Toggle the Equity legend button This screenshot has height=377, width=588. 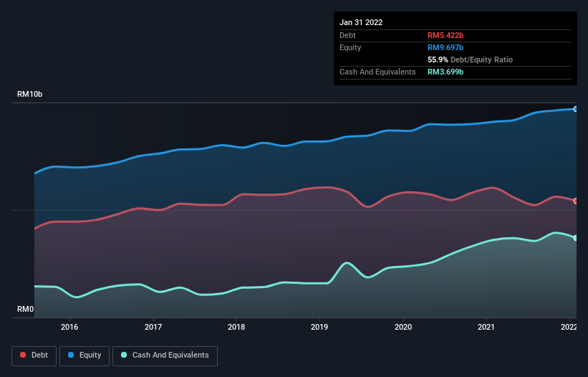click(x=85, y=355)
